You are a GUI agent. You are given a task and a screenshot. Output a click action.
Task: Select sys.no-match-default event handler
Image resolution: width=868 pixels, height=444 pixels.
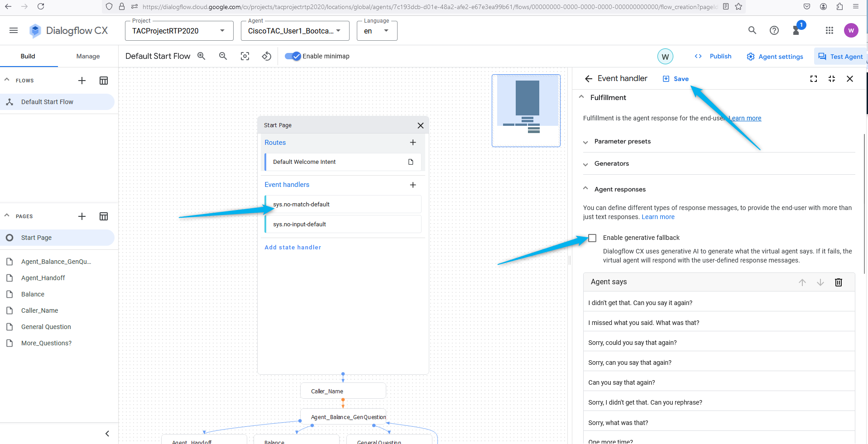[x=343, y=205]
